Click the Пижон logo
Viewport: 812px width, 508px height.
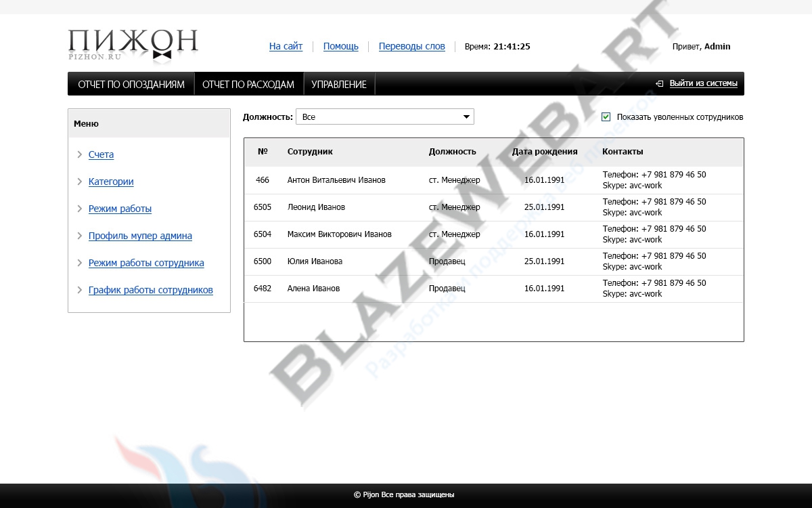tap(133, 45)
